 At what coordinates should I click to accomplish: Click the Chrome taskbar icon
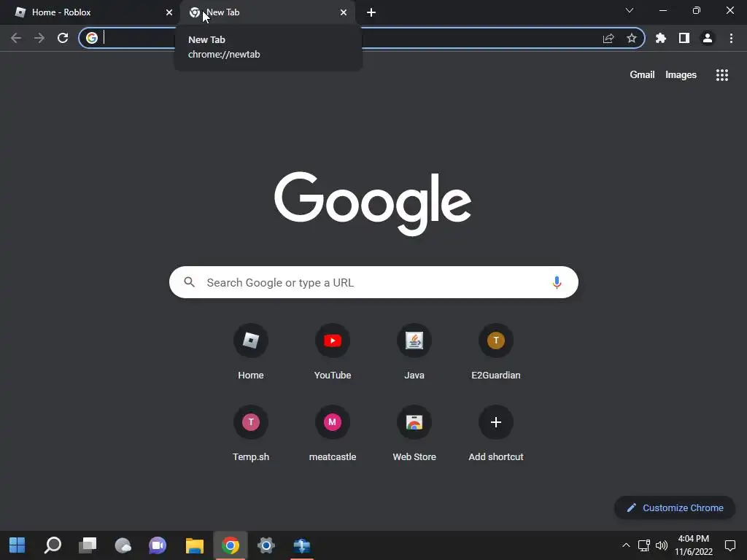[230, 545]
